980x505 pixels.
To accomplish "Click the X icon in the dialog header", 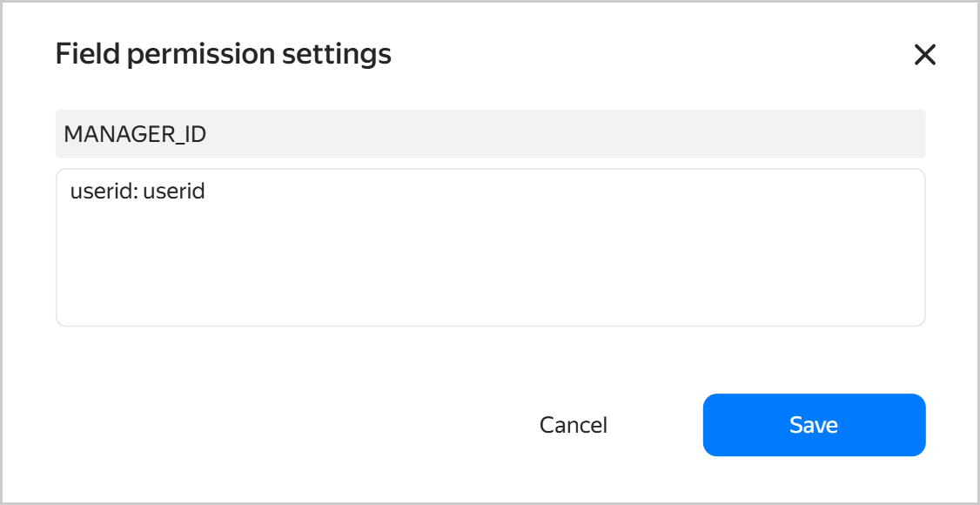I will pyautogui.click(x=924, y=56).
